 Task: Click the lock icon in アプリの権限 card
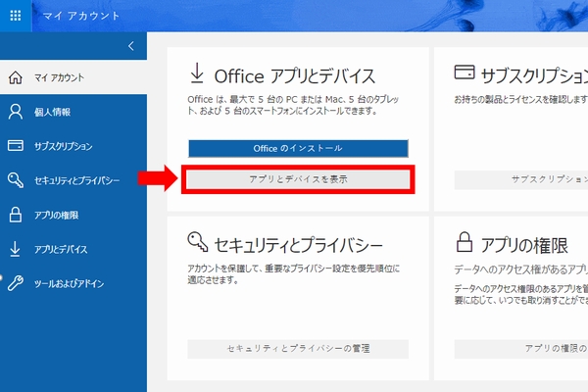pos(465,242)
